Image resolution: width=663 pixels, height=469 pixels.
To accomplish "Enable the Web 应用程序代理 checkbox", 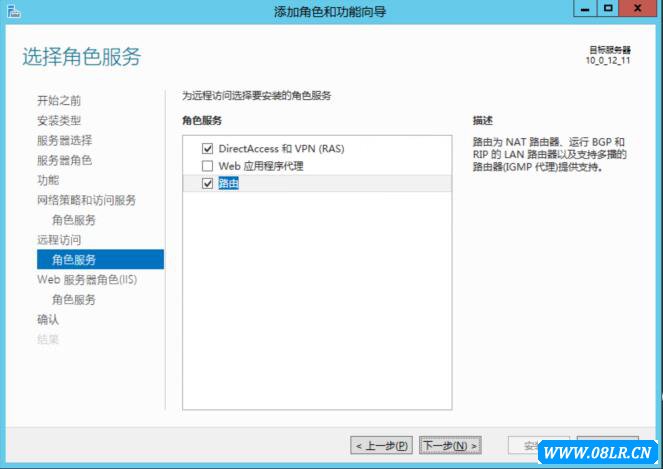I will click(x=207, y=166).
